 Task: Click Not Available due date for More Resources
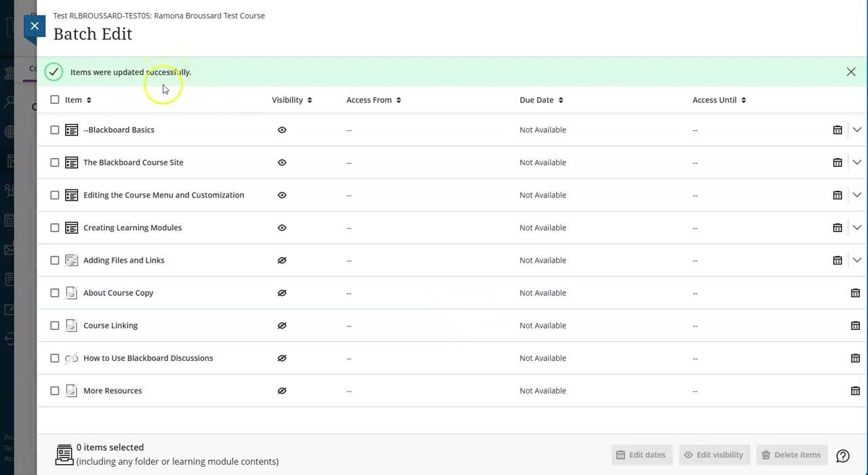tap(542, 390)
